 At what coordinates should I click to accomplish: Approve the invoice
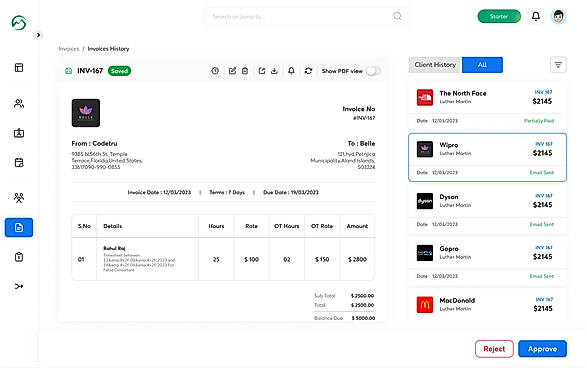coord(542,349)
